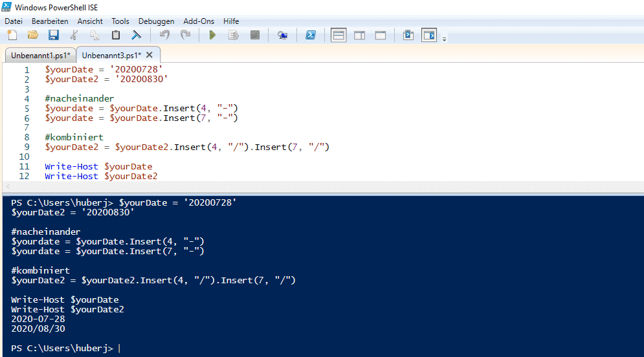This screenshot has width=644, height=357.
Task: Close the Unbenannt3.ps1 tab
Action: tap(150, 55)
